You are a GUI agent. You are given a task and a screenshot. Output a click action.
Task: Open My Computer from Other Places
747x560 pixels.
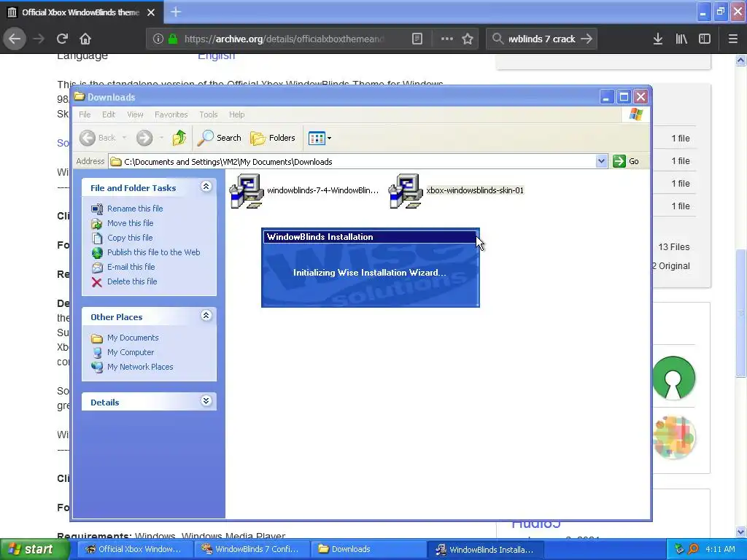pyautogui.click(x=131, y=352)
